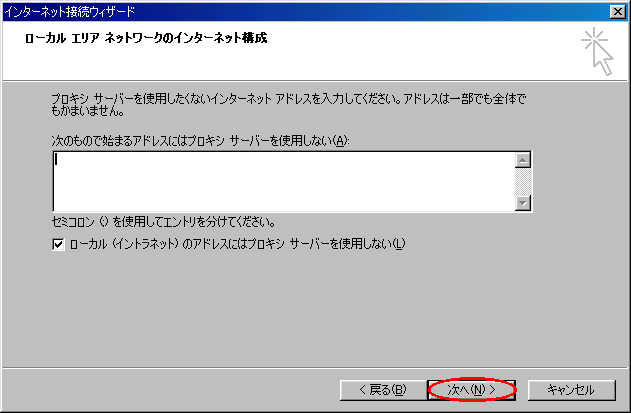Screen dimensions: 631x413
Task: Focus the proxy exception address text box
Action: tap(284, 181)
